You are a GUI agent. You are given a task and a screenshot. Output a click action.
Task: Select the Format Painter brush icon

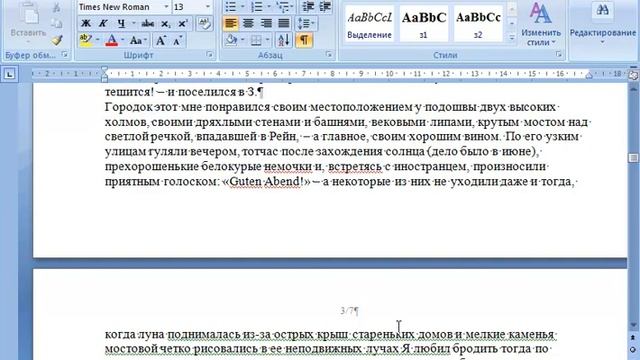point(57,40)
